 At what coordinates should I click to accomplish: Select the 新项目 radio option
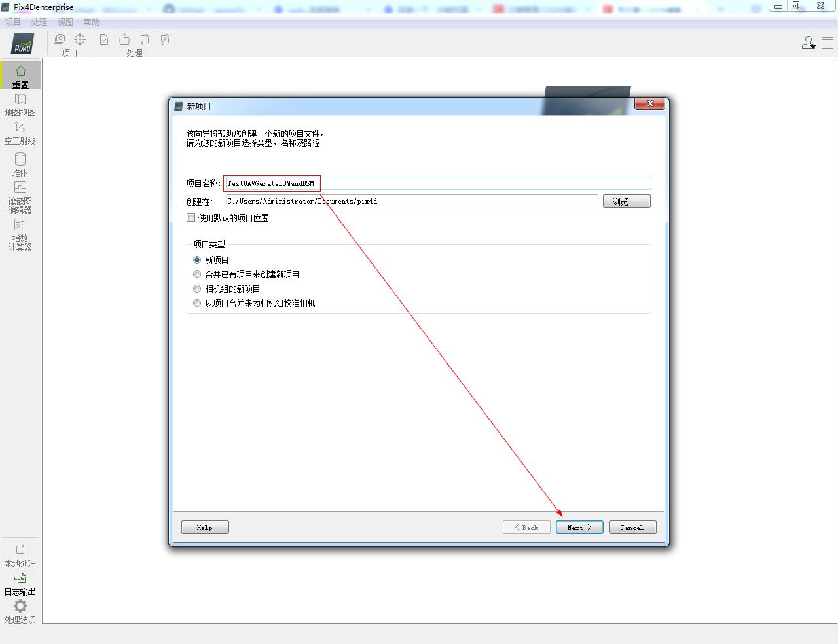(x=197, y=260)
